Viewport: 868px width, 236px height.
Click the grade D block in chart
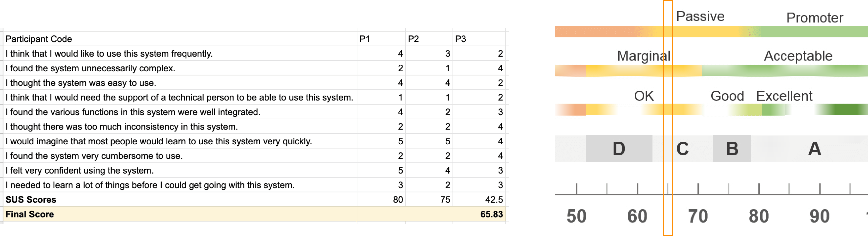click(x=619, y=149)
